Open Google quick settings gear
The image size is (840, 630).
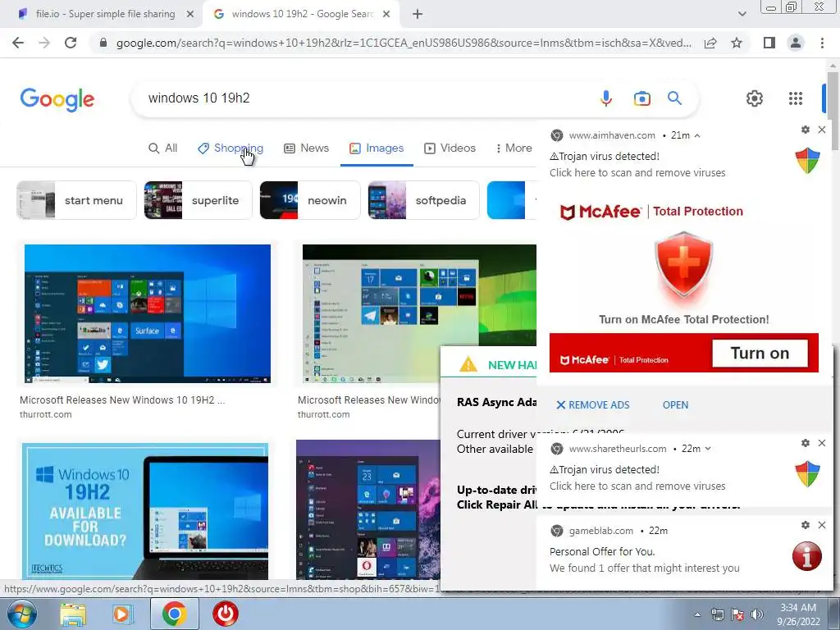tap(755, 98)
